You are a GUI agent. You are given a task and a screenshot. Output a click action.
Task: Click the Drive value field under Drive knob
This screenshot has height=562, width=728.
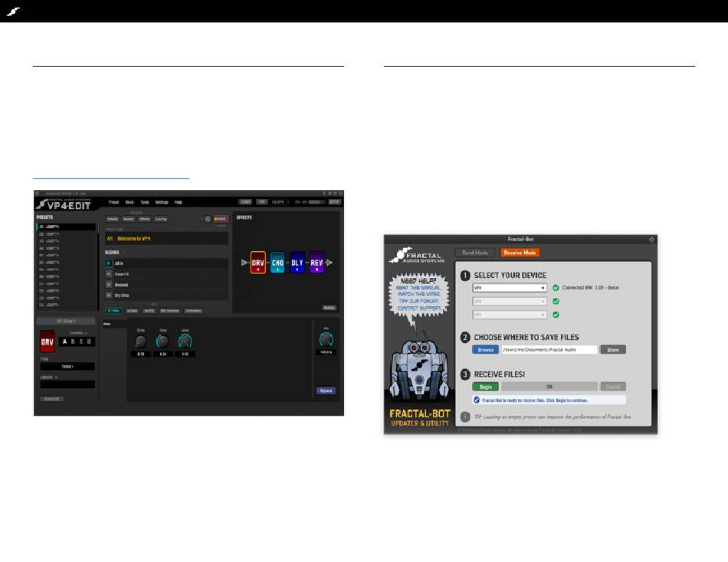click(x=141, y=354)
